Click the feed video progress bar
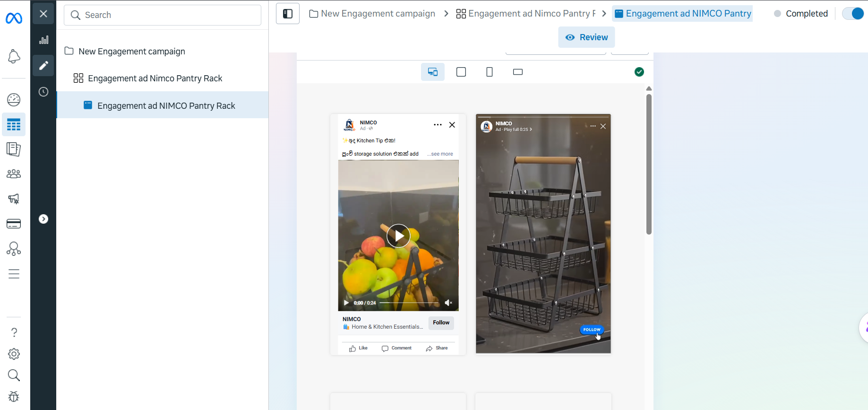Image resolution: width=868 pixels, height=410 pixels. click(409, 303)
